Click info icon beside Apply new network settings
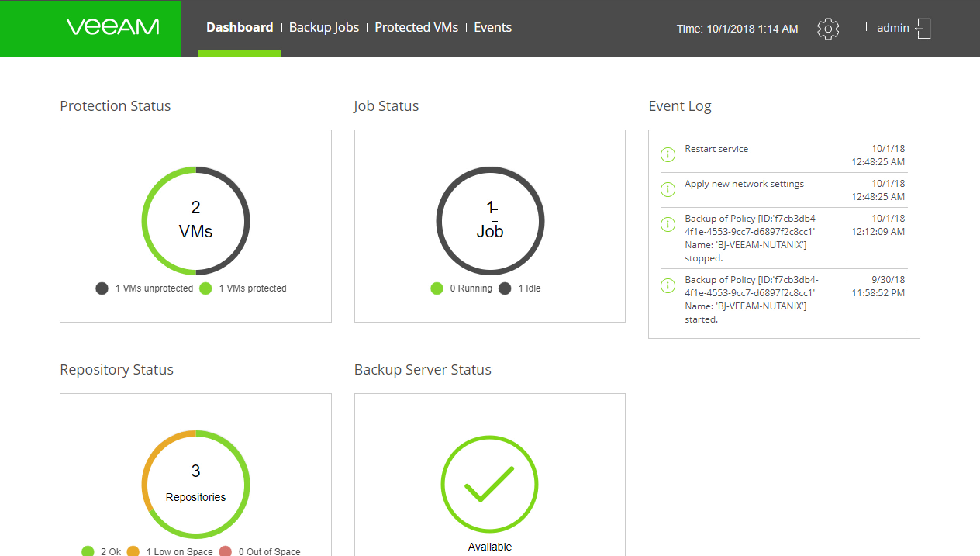The width and height of the screenshot is (980, 556). pyautogui.click(x=668, y=189)
